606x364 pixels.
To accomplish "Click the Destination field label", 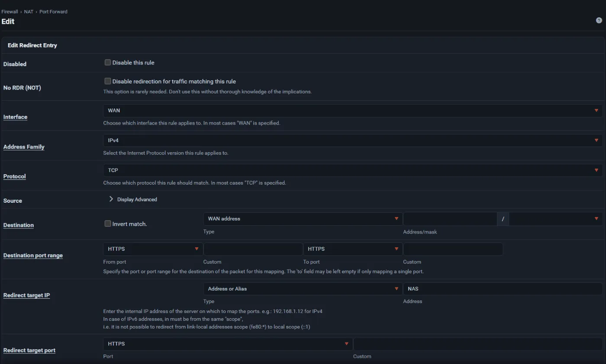I will 18,225.
